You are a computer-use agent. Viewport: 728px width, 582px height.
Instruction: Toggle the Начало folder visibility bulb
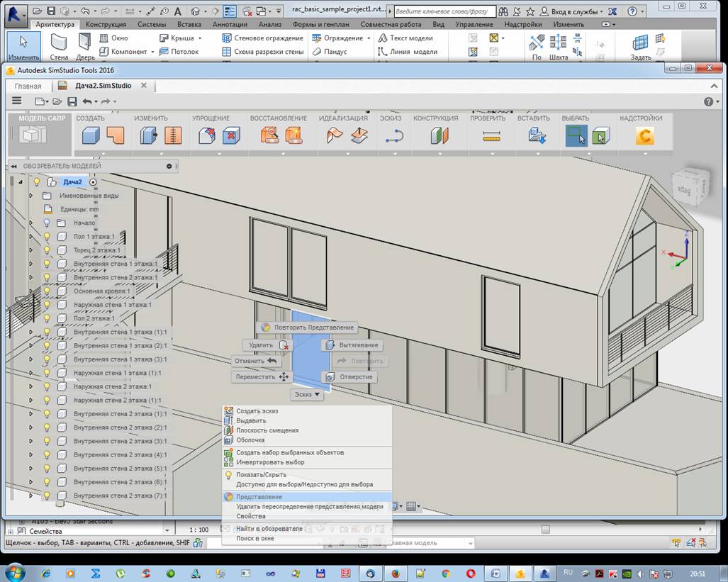[47, 223]
